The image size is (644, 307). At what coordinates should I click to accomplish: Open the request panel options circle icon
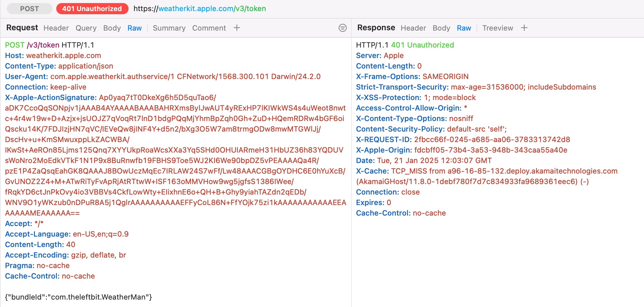(x=343, y=28)
